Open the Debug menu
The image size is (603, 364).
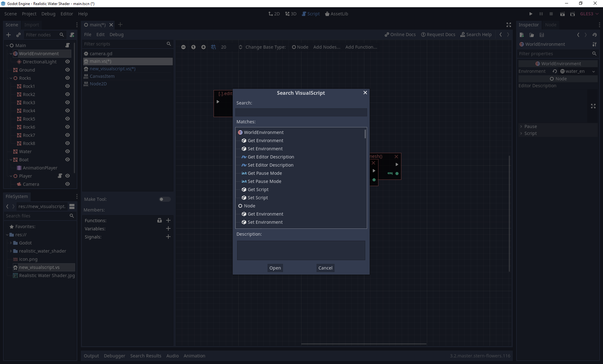(x=48, y=14)
